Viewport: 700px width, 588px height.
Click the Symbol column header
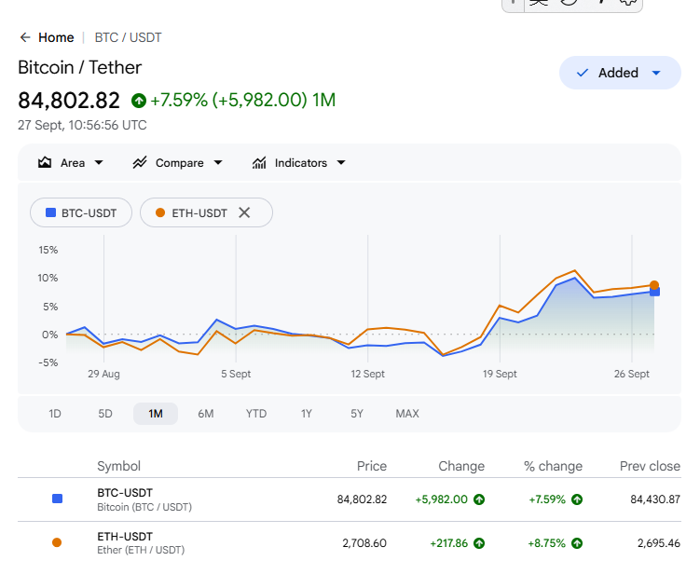(x=118, y=466)
